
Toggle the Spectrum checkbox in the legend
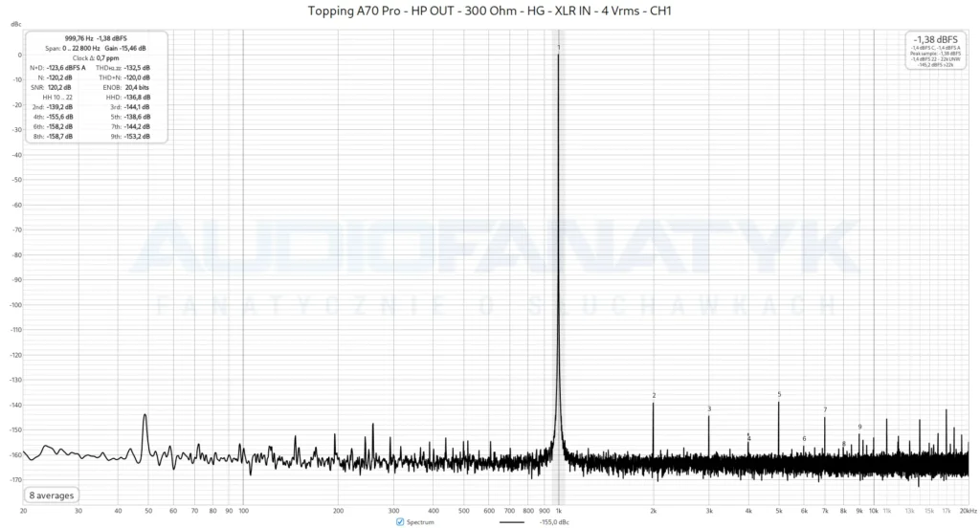(400, 521)
